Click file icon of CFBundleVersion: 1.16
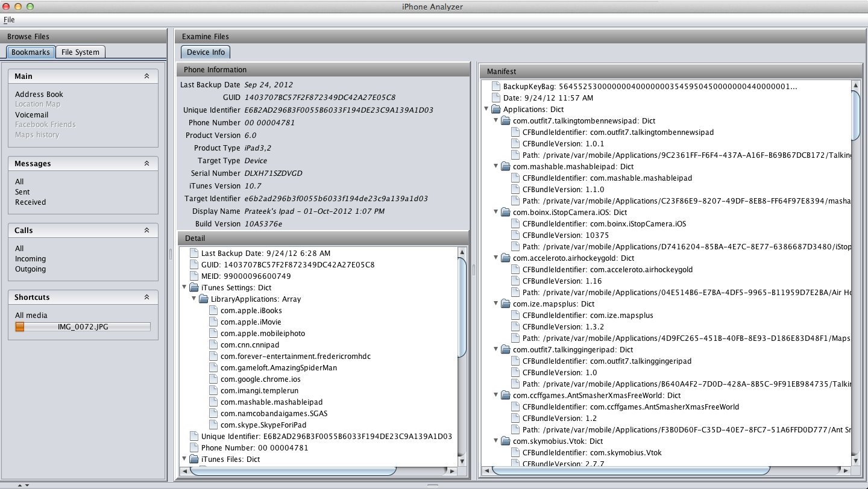 pos(515,281)
